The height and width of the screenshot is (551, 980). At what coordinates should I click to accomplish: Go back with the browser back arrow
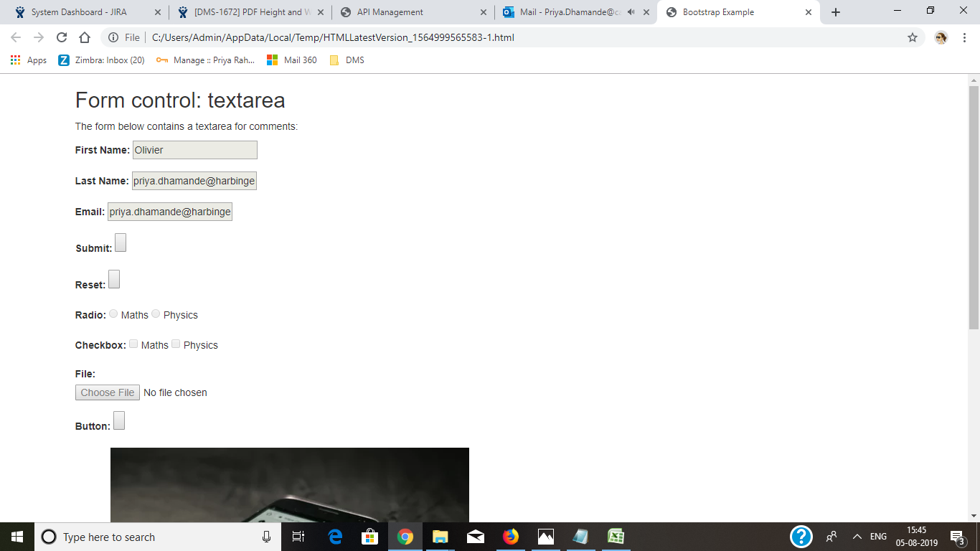[x=16, y=37]
